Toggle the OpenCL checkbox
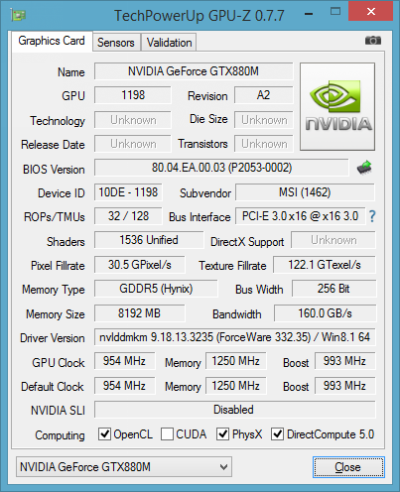The width and height of the screenshot is (400, 492). [104, 434]
